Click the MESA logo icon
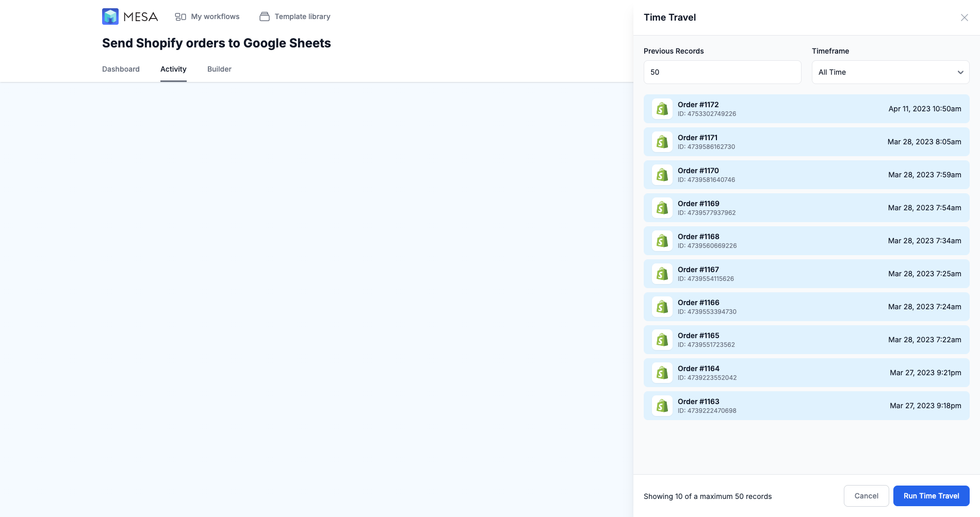The width and height of the screenshot is (980, 517). click(x=110, y=16)
